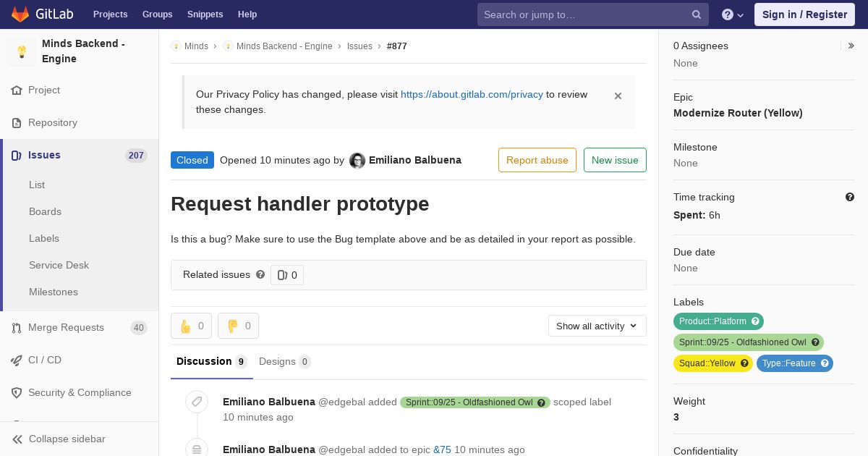The height and width of the screenshot is (456, 868).
Task: Click the Sprint label help icon in sidebar
Action: (x=815, y=342)
